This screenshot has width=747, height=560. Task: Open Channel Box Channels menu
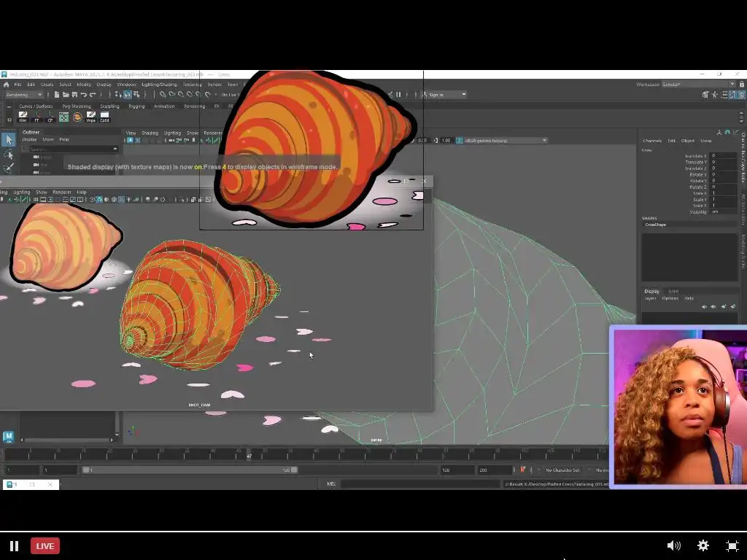(652, 141)
